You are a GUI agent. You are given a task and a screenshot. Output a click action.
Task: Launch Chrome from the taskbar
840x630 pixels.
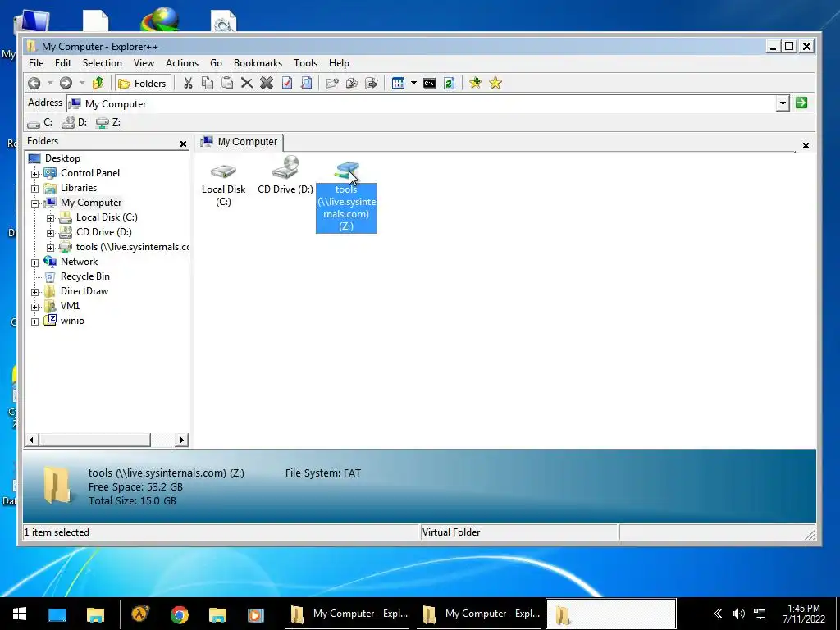pos(180,614)
